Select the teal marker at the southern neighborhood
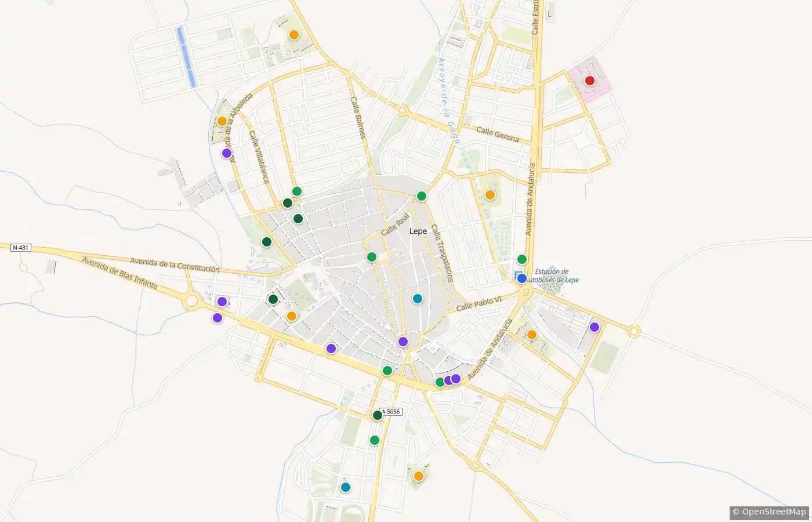 (346, 487)
